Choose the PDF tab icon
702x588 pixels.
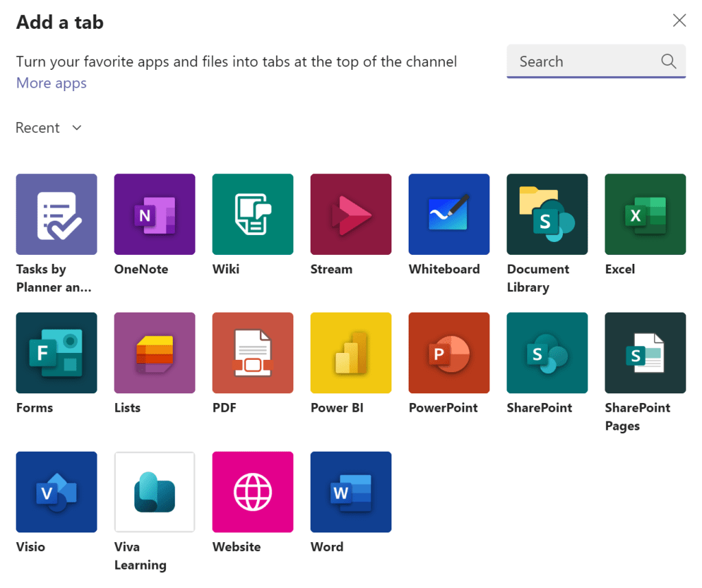[252, 353]
